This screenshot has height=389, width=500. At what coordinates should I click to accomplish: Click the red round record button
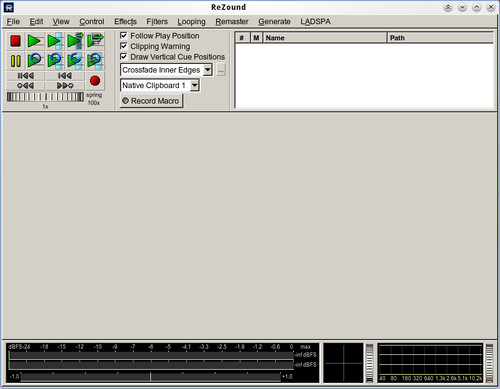coord(95,81)
